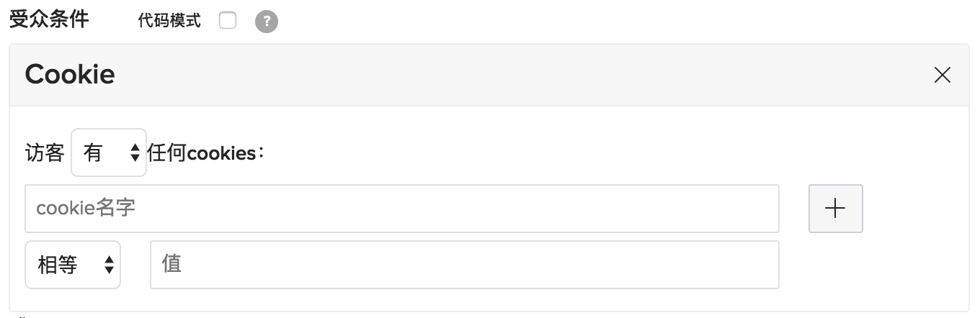The height and width of the screenshot is (318, 980).
Task: Enable the 代码模式 checkbox
Action: (x=228, y=21)
